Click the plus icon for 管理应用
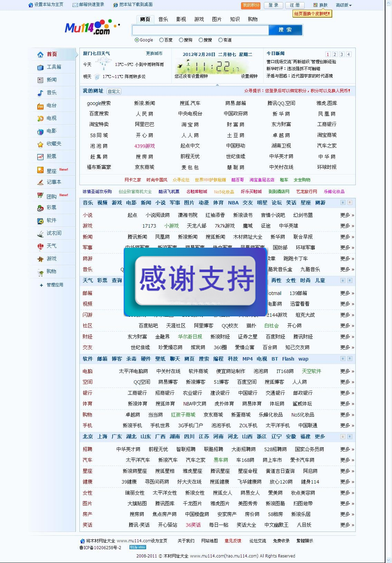 [x=41, y=285]
